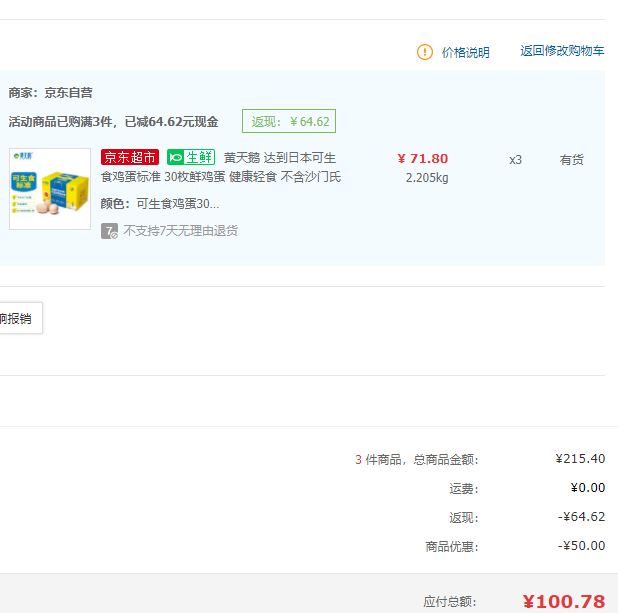Go back via 返回修改购物车 link
The width and height of the screenshot is (618, 613).
(562, 50)
